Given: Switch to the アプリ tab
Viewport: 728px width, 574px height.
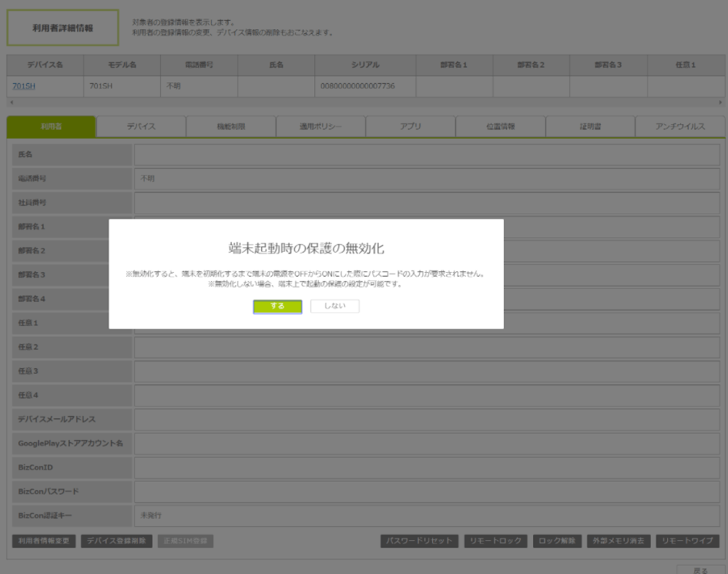Looking at the screenshot, I should [411, 126].
